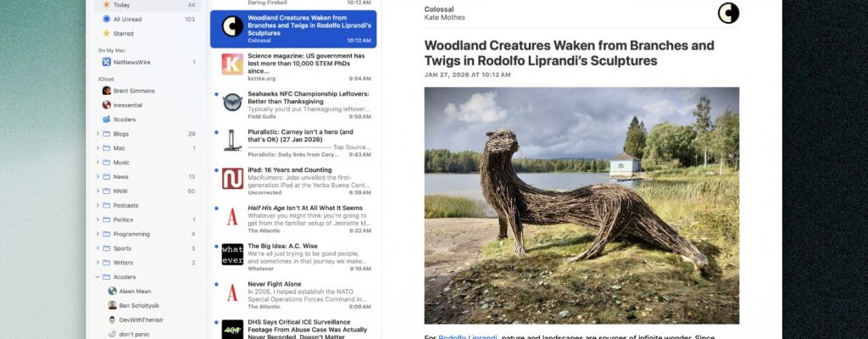
Task: Expand the Blogs folder
Action: 98,134
